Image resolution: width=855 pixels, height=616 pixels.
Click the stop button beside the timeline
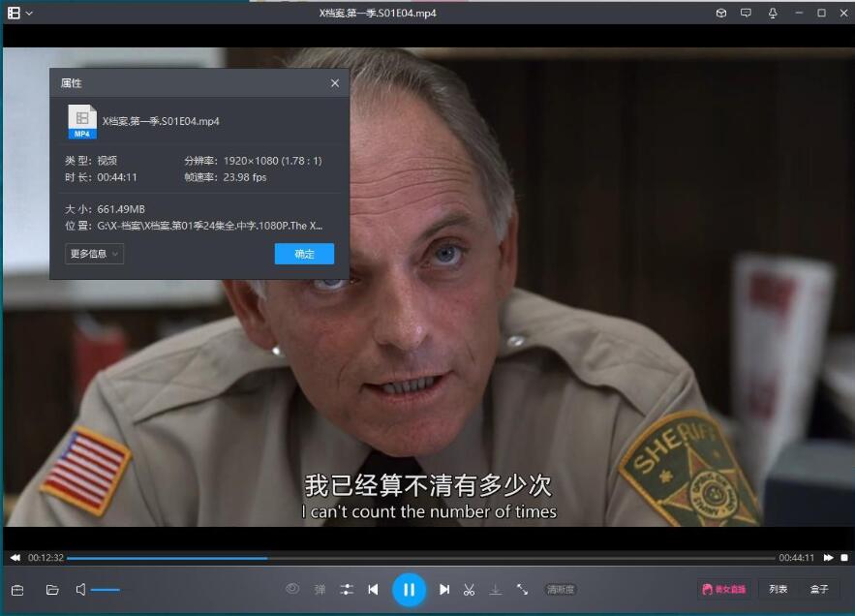844,558
